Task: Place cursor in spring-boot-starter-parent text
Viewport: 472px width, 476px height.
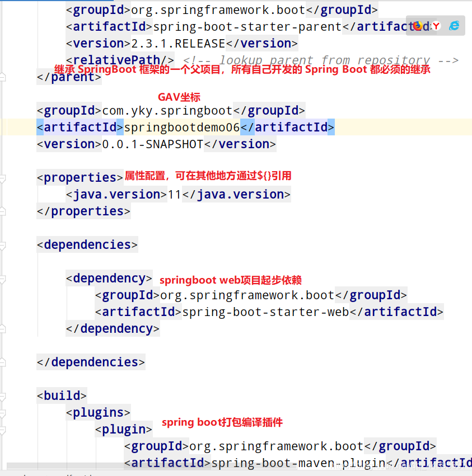Action: coord(247,27)
